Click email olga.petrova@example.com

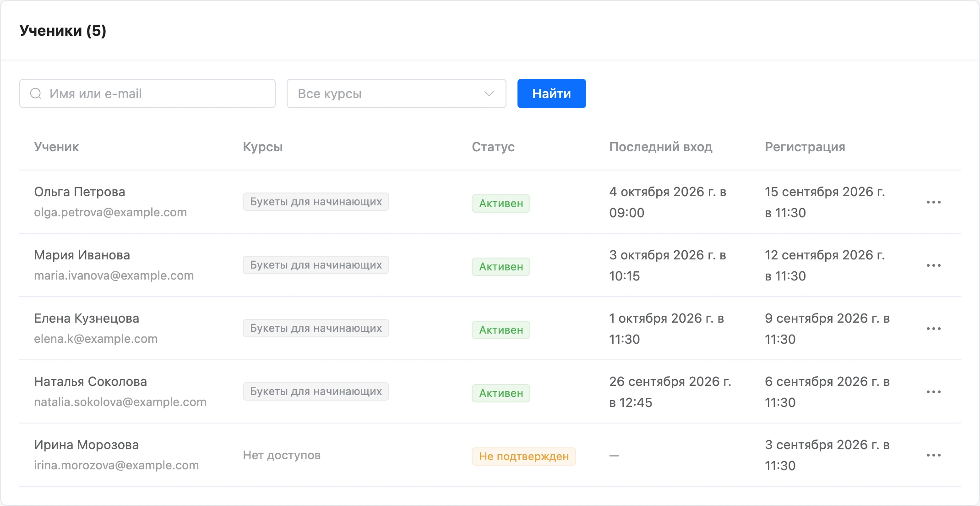point(110,212)
